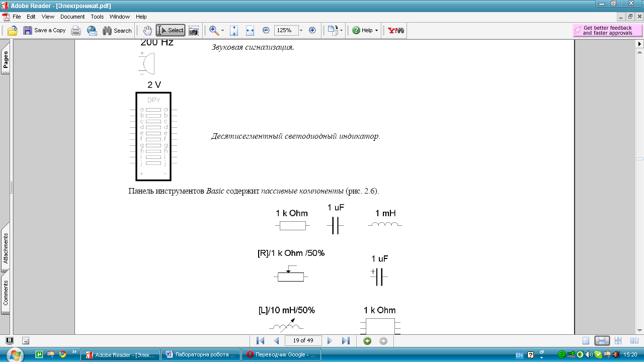Go to last page button
This screenshot has height=362, width=644.
(x=346, y=340)
